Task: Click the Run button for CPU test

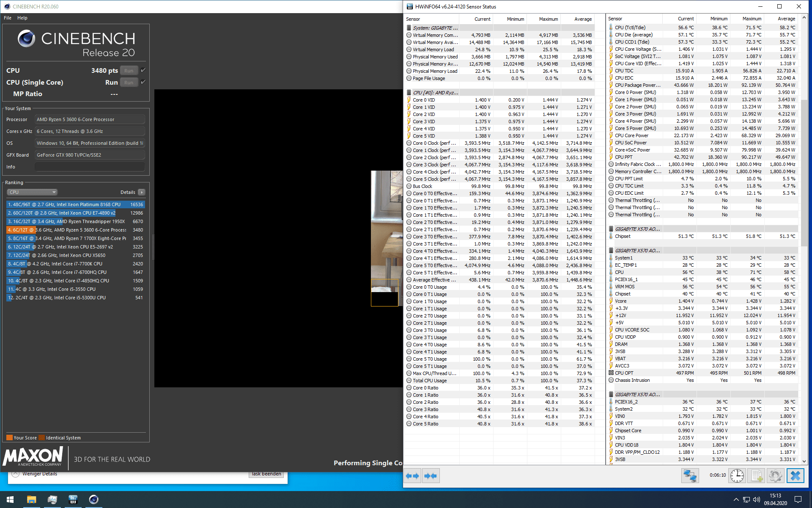Action: coord(129,71)
